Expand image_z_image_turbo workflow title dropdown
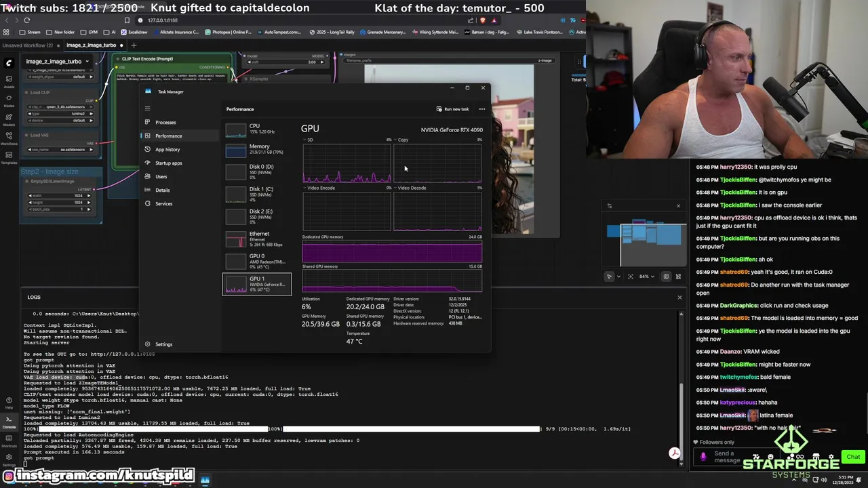 coord(88,62)
